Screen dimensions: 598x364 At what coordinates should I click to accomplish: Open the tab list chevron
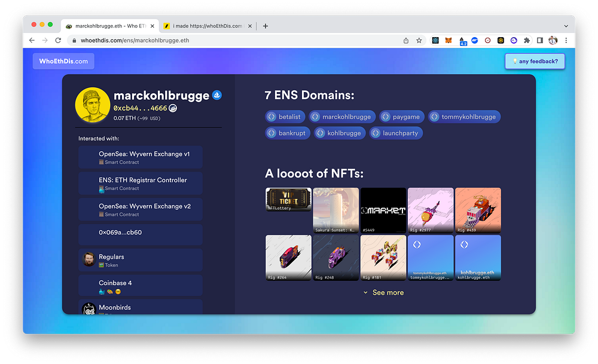click(566, 26)
